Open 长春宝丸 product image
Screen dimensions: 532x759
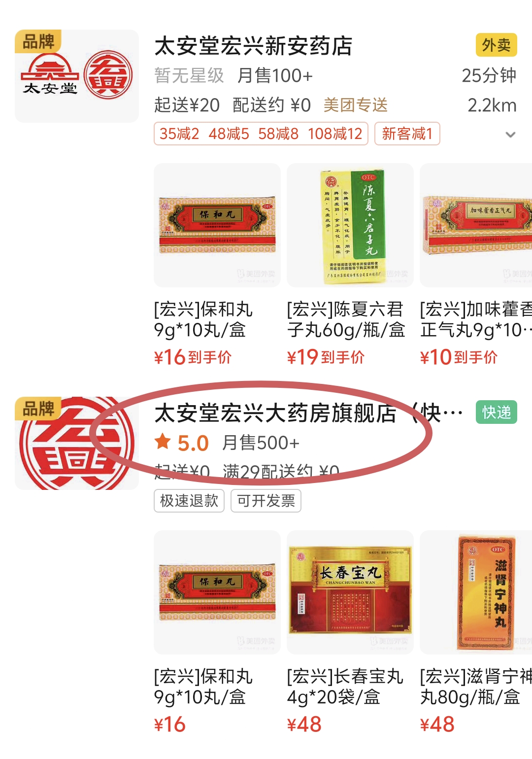[x=350, y=592]
